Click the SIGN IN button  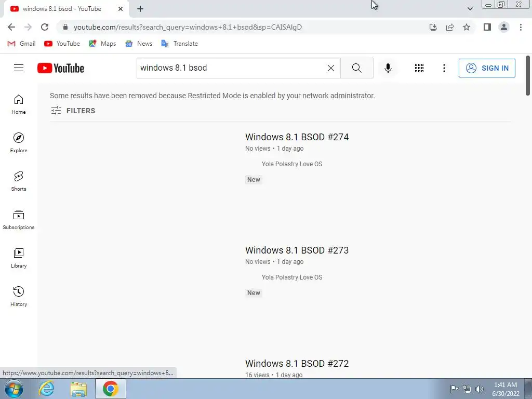click(487, 68)
